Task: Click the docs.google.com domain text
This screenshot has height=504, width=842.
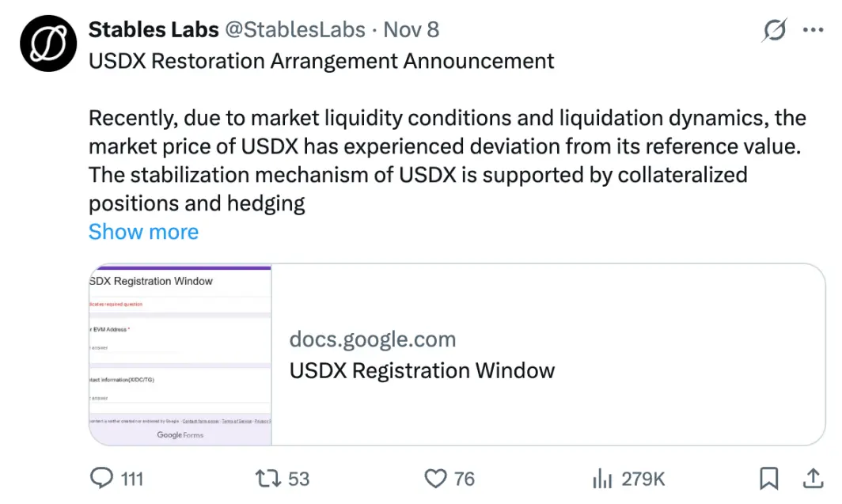Action: coord(373,340)
